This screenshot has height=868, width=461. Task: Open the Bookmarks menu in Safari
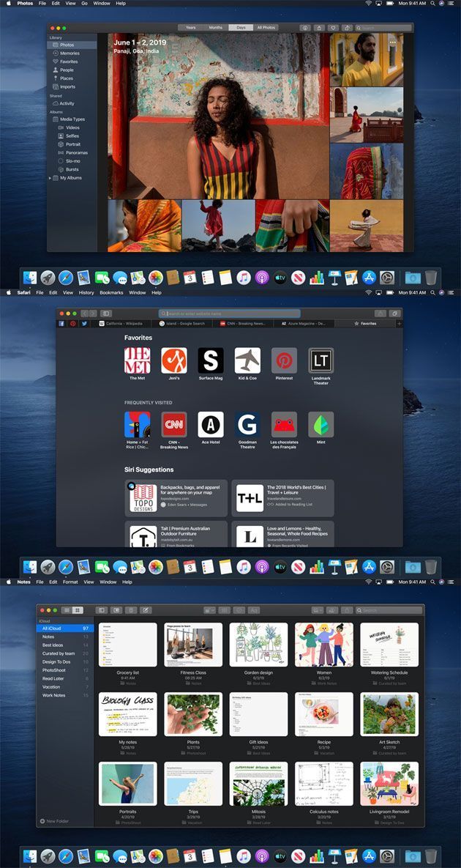(111, 292)
